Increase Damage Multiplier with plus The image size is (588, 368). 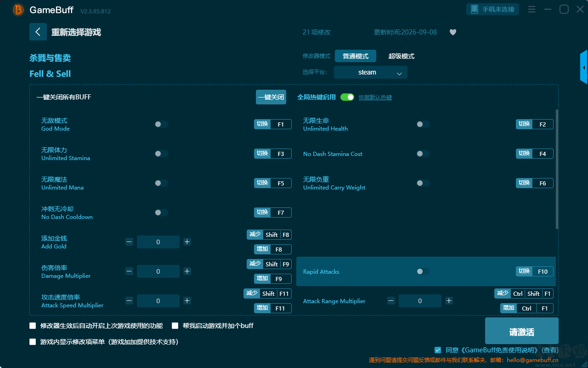point(187,271)
